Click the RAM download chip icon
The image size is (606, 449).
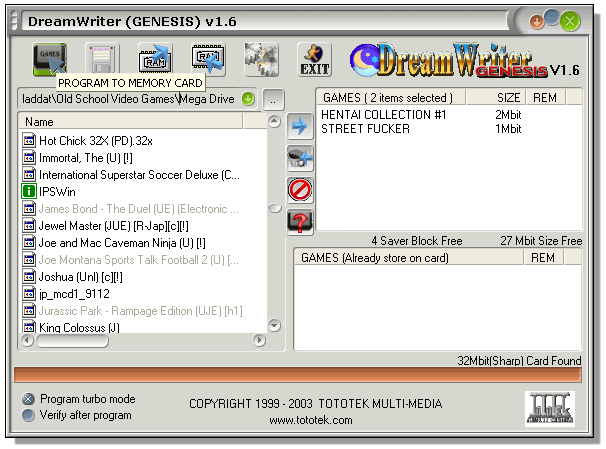[x=208, y=59]
